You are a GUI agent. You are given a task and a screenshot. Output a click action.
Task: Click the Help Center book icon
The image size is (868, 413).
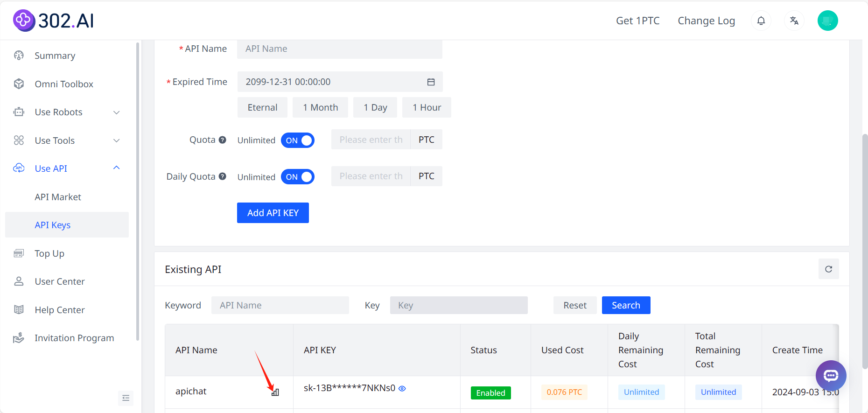(19, 310)
